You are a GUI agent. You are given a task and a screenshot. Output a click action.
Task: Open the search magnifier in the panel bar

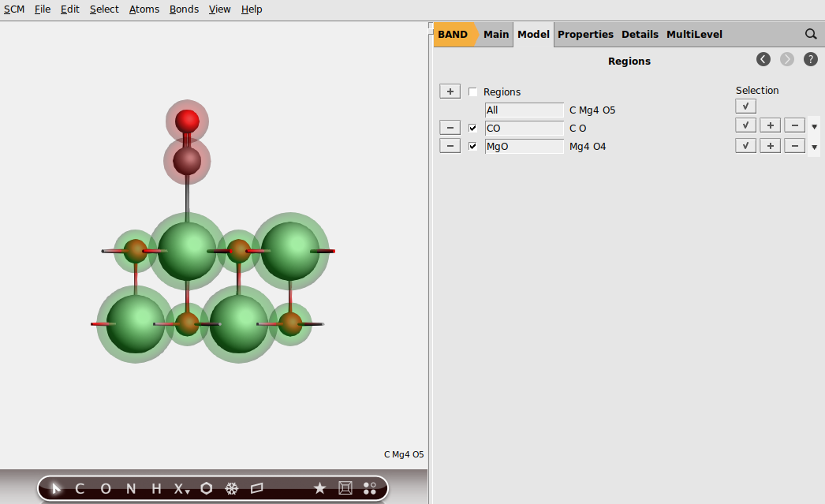811,34
